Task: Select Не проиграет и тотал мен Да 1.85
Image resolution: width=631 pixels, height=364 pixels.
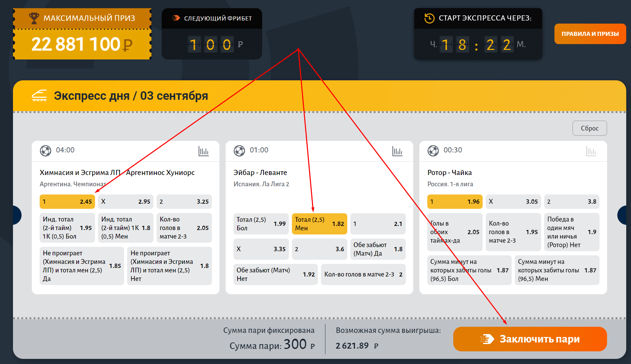Action: [82, 266]
